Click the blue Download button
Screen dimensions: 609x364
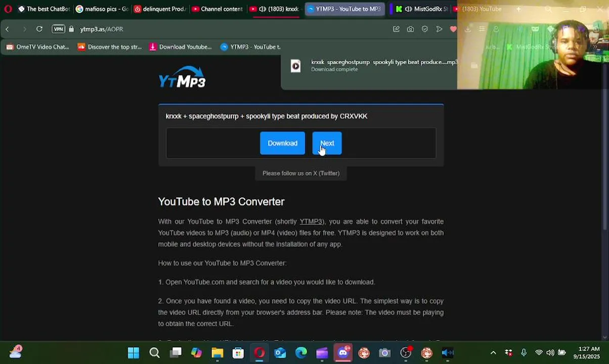pos(282,143)
